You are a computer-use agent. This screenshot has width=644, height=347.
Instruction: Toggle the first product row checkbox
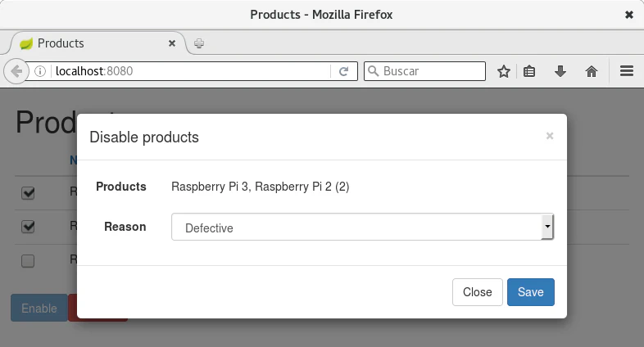click(28, 193)
